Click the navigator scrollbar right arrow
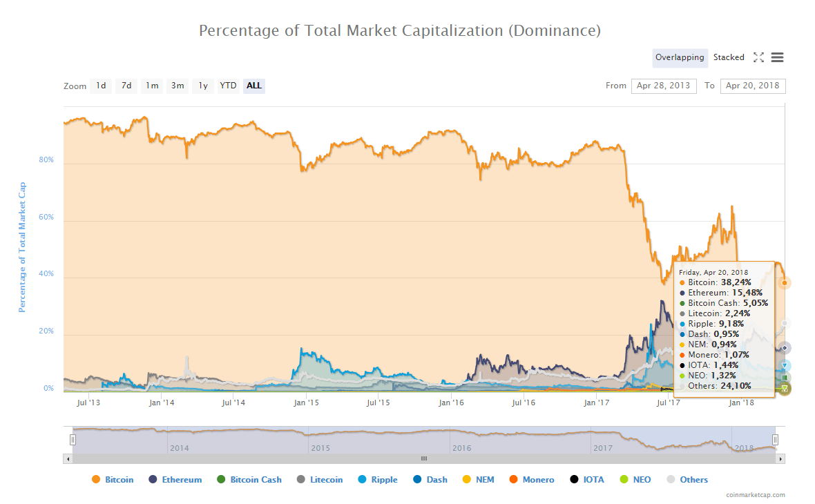 pyautogui.click(x=782, y=458)
